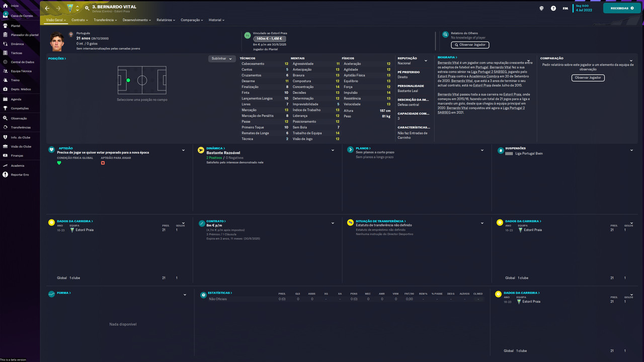Open the Sublinhar highlight dropdown
This screenshot has height=362, width=644.
(x=222, y=59)
